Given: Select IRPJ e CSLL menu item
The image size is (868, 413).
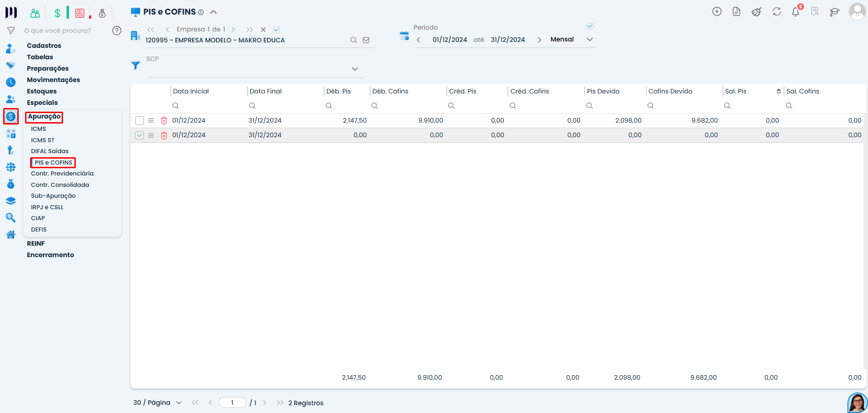Looking at the screenshot, I should (47, 207).
